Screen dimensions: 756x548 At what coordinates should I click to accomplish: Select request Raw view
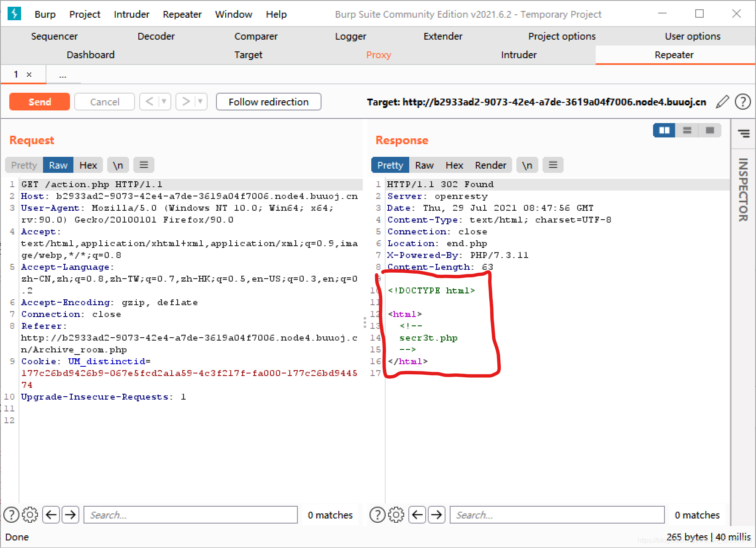pyautogui.click(x=58, y=165)
